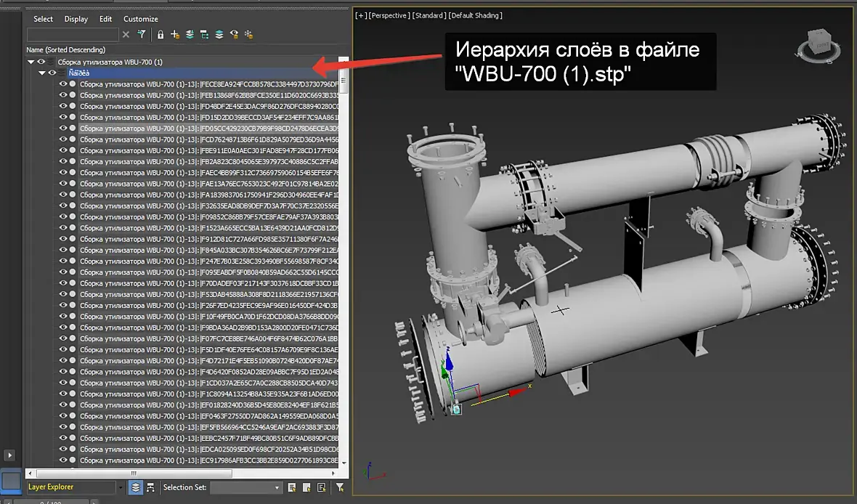Select row with hash EEBC2457F71B

pos(208,438)
